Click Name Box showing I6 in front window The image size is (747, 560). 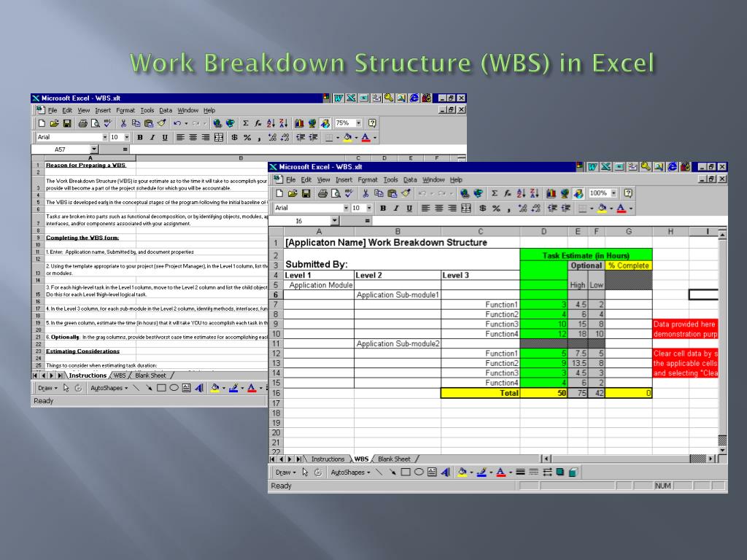(300, 221)
